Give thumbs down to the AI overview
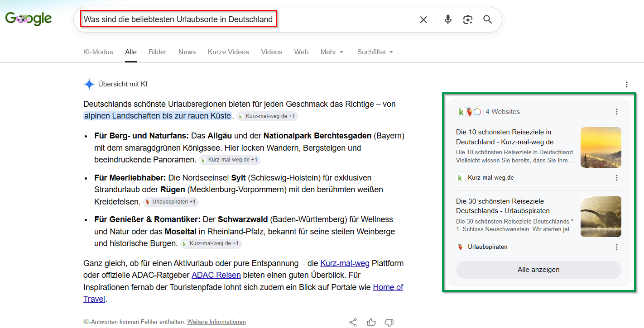The height and width of the screenshot is (328, 644). point(389,322)
